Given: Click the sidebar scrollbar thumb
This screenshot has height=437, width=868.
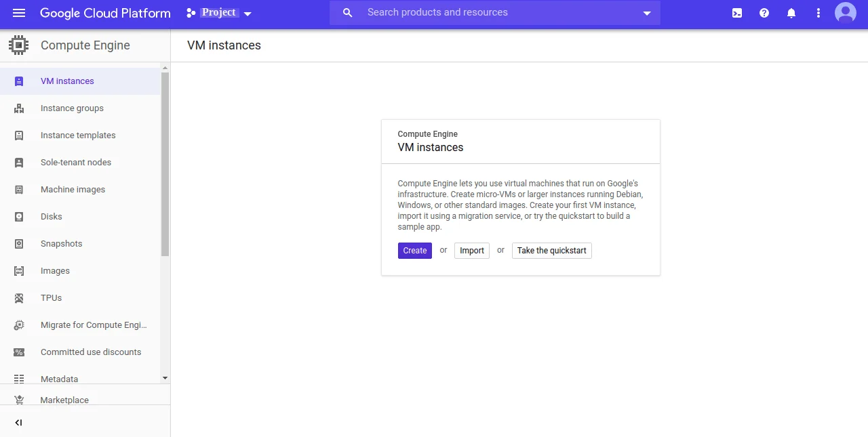Looking at the screenshot, I should coord(165,164).
